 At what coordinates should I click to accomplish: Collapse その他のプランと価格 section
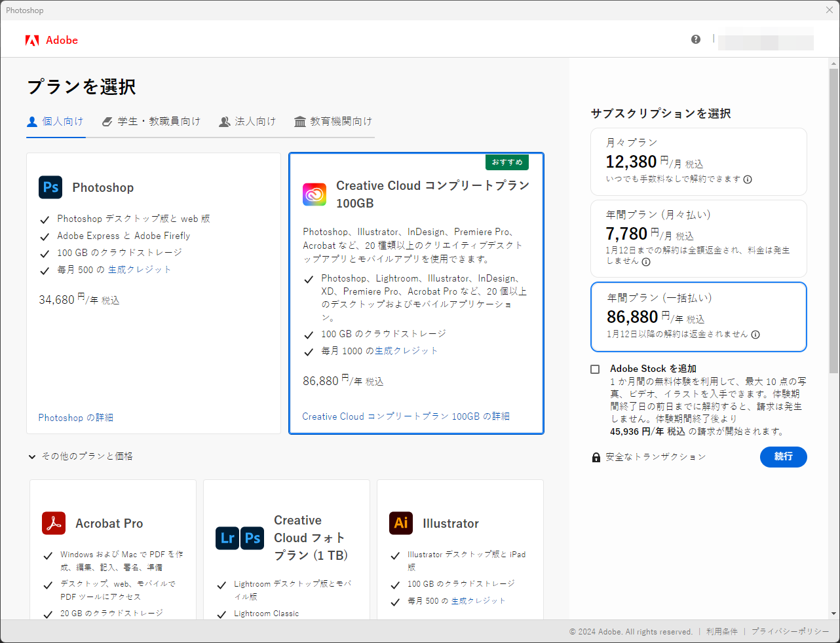click(x=80, y=456)
